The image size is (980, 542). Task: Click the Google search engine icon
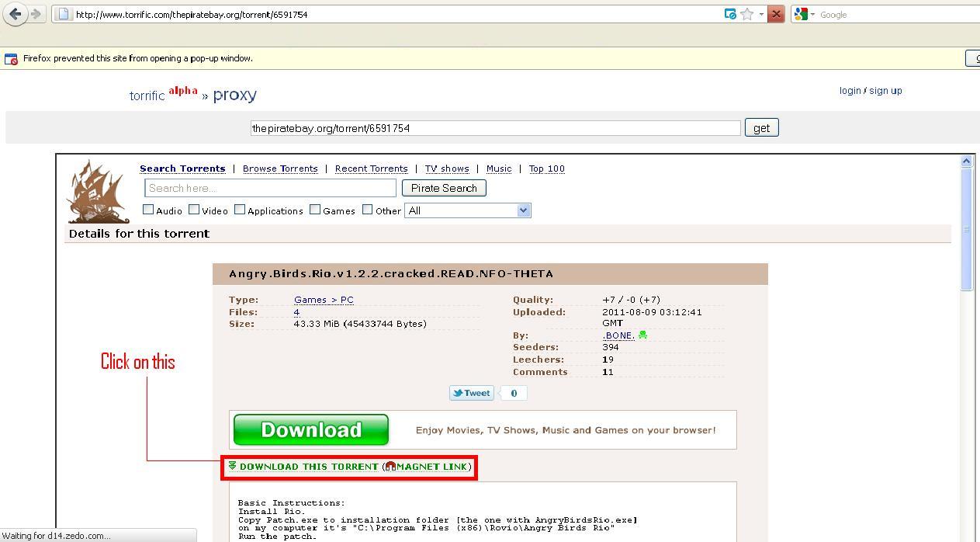pos(801,14)
